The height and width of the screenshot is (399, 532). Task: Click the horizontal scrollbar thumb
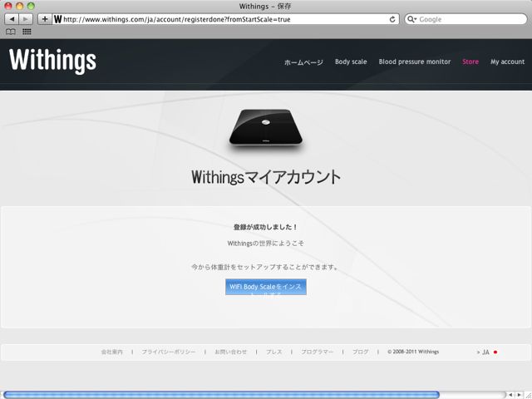[221, 395]
